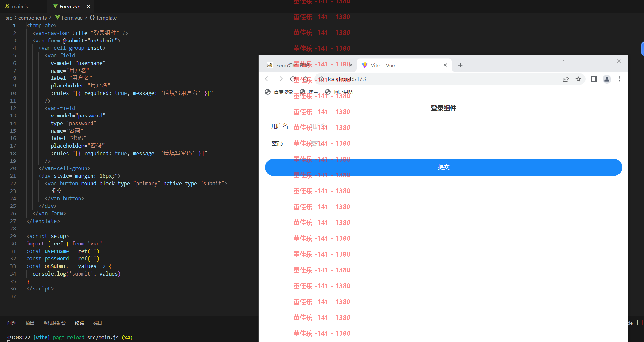Close the Form组件 browser tab

point(350,65)
